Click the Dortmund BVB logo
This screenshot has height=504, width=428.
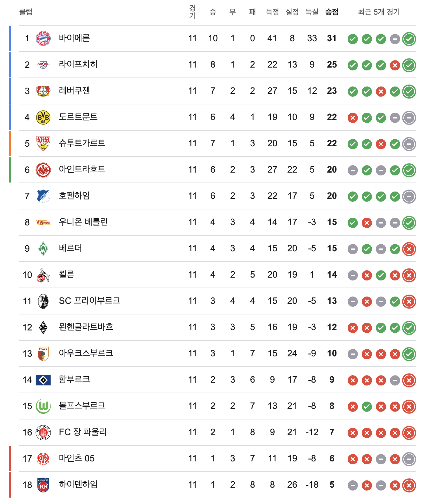[43, 117]
